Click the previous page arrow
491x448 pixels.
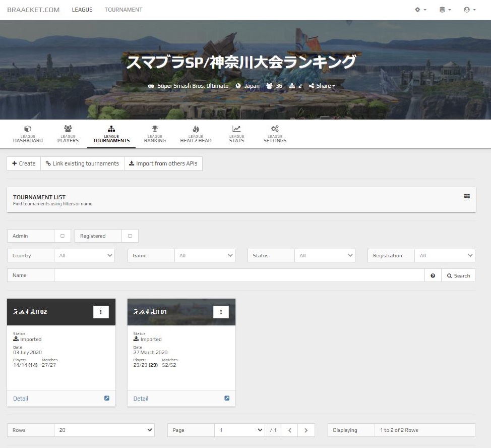tap(290, 430)
